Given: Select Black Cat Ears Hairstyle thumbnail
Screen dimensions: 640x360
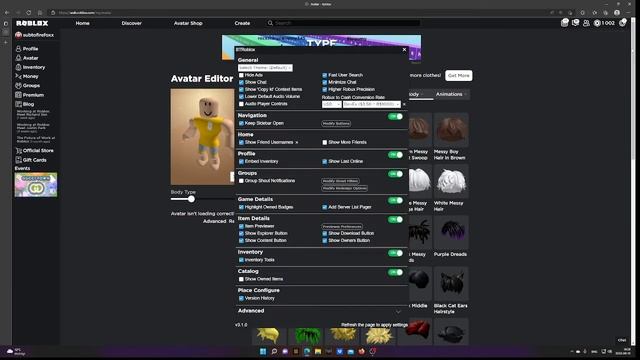Looking at the screenshot, I should 451,284.
